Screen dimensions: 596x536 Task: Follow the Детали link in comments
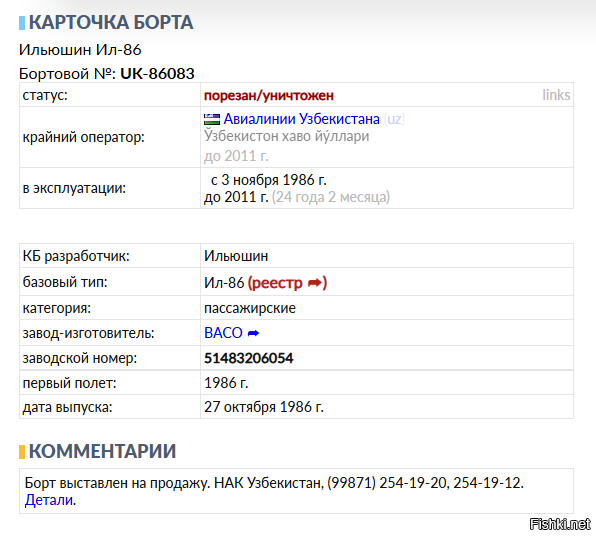(49, 500)
